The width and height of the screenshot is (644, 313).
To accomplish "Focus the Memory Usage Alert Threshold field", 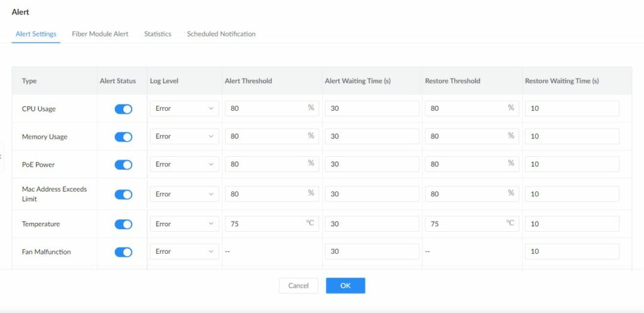I will (x=272, y=136).
